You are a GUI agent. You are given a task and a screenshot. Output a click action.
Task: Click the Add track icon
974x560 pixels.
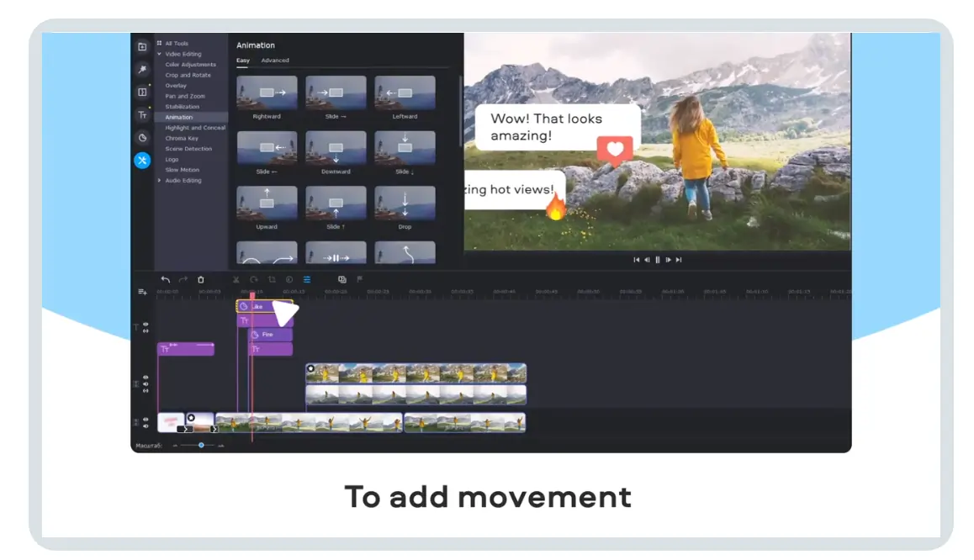142,292
